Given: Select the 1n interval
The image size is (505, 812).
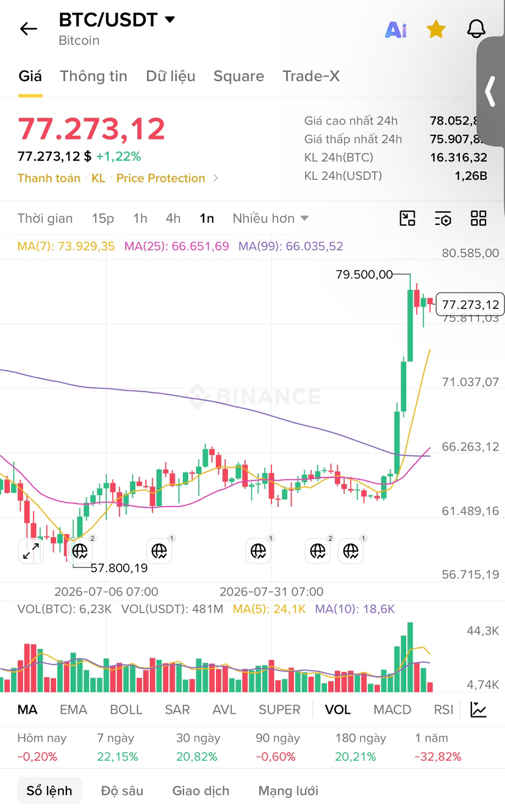Looking at the screenshot, I should click(207, 218).
